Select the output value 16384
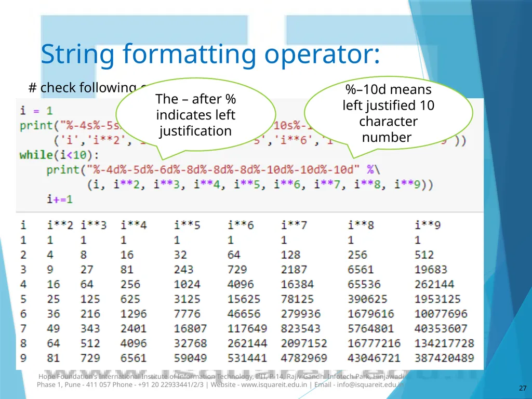Screen dimensions: 532x399 (x=298, y=284)
